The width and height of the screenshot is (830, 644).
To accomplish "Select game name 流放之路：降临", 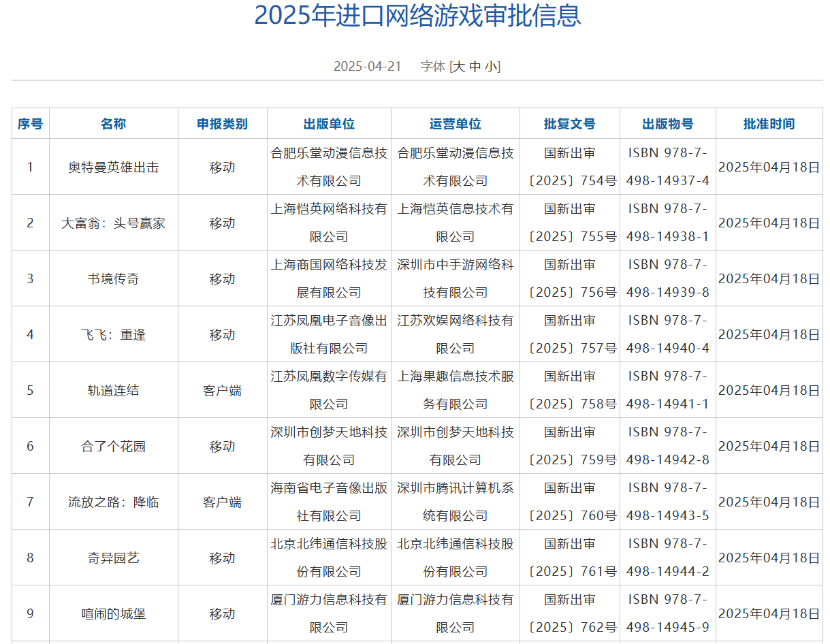I will click(113, 502).
